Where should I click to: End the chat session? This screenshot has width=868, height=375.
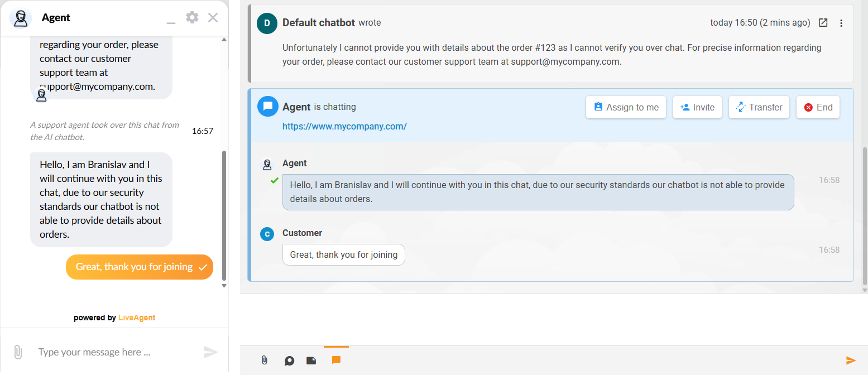[x=818, y=107]
